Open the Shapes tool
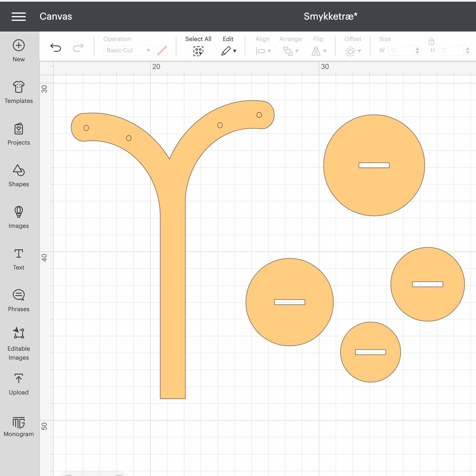The height and width of the screenshot is (476, 476). click(18, 176)
